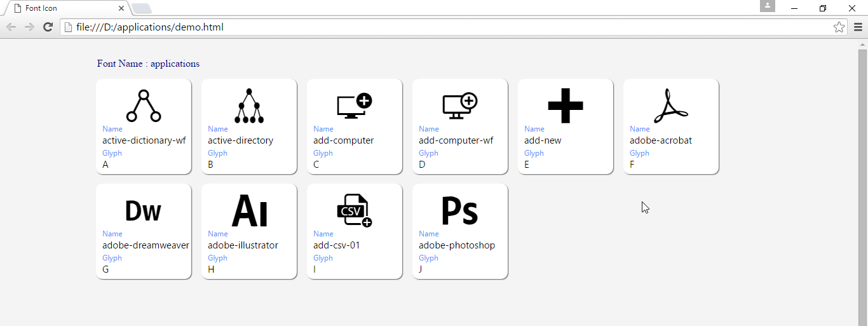Click the "Font Name : applications" heading
The width and height of the screenshot is (868, 326).
[148, 64]
